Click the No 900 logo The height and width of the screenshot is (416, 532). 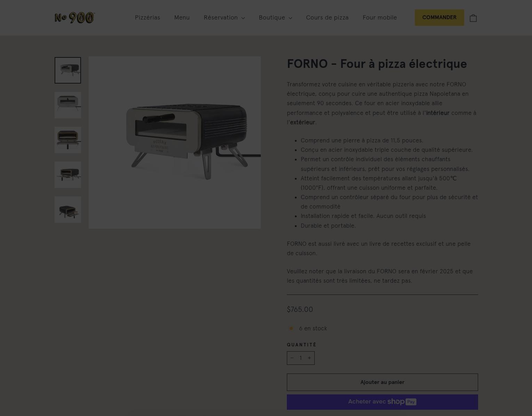coord(75,18)
